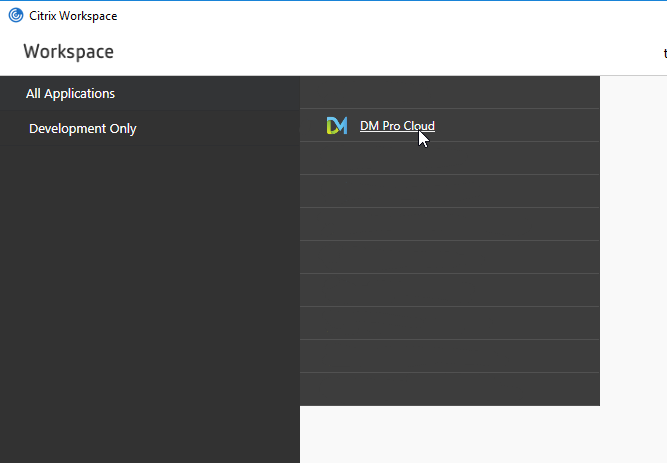
Task: Open the DM Pro Cloud link
Action: [397, 126]
